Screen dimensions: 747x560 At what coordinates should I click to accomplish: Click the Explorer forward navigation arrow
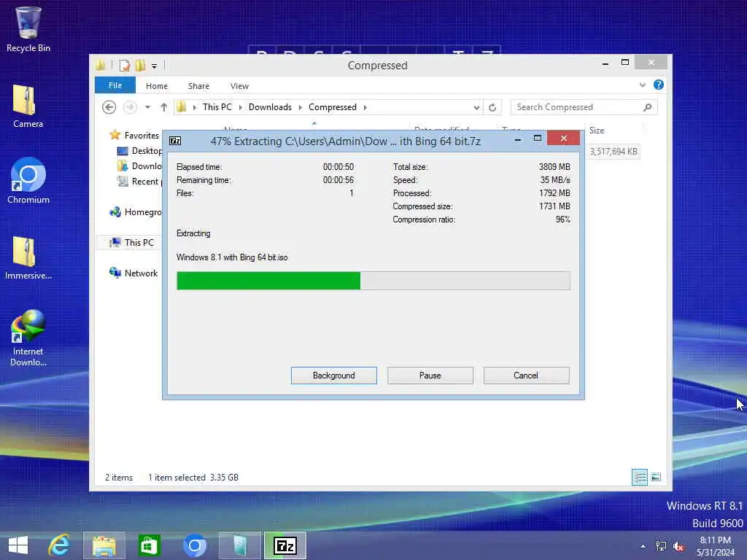(130, 107)
